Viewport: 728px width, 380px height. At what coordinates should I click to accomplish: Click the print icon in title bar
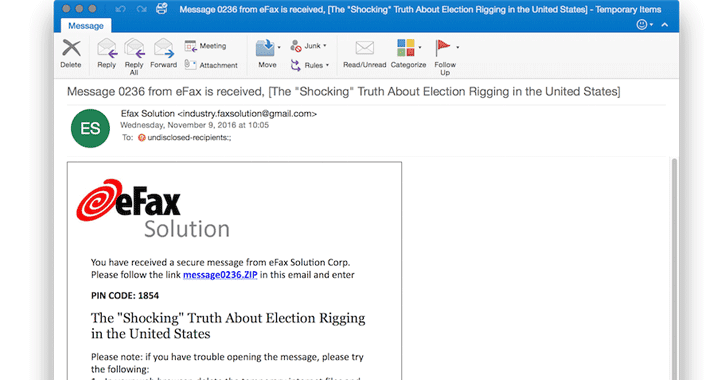click(162, 9)
